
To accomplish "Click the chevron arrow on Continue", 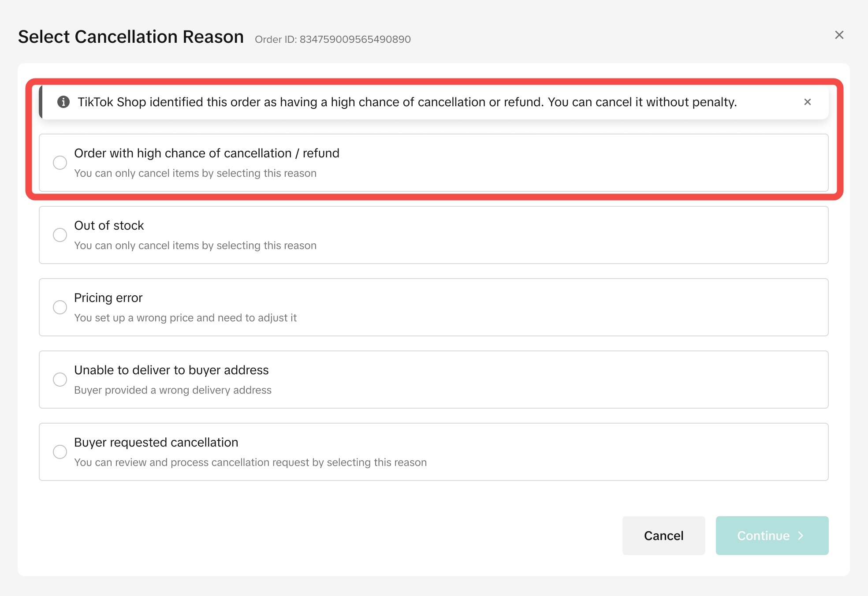I will 801,536.
